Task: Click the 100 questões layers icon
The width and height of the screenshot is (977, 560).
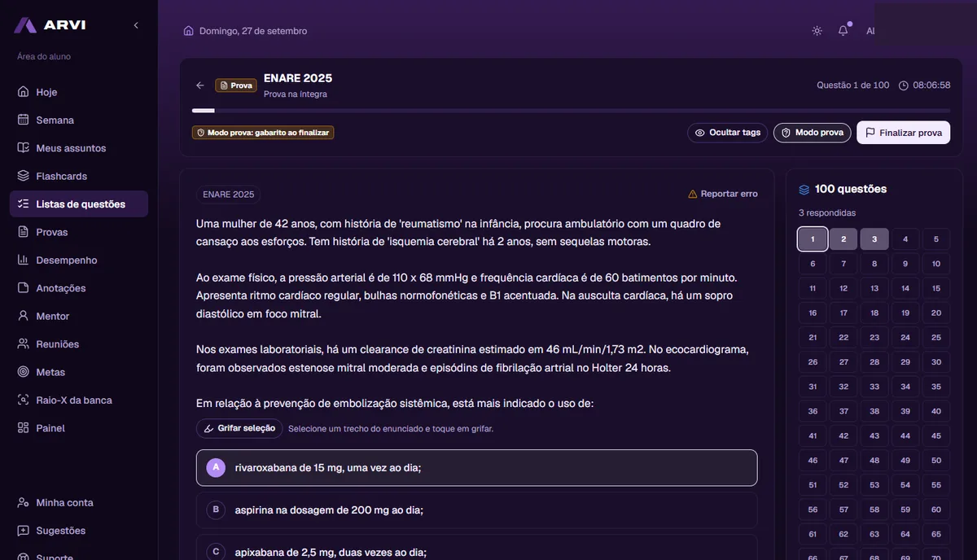Action: (804, 189)
